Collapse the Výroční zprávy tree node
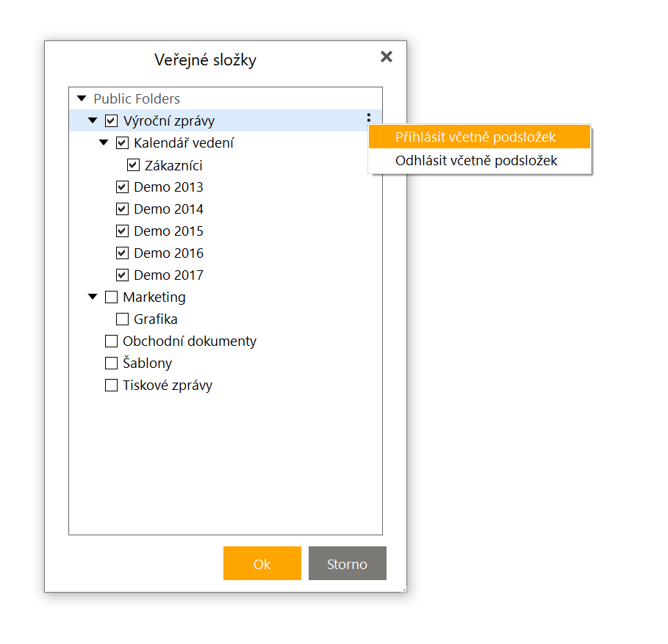Image resolution: width=668 pixels, height=644 pixels. (93, 120)
